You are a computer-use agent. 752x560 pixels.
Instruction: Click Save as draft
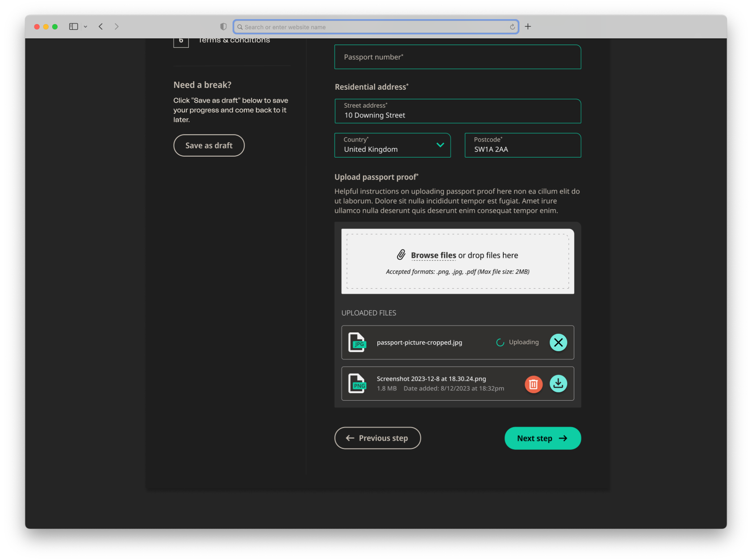click(x=209, y=145)
